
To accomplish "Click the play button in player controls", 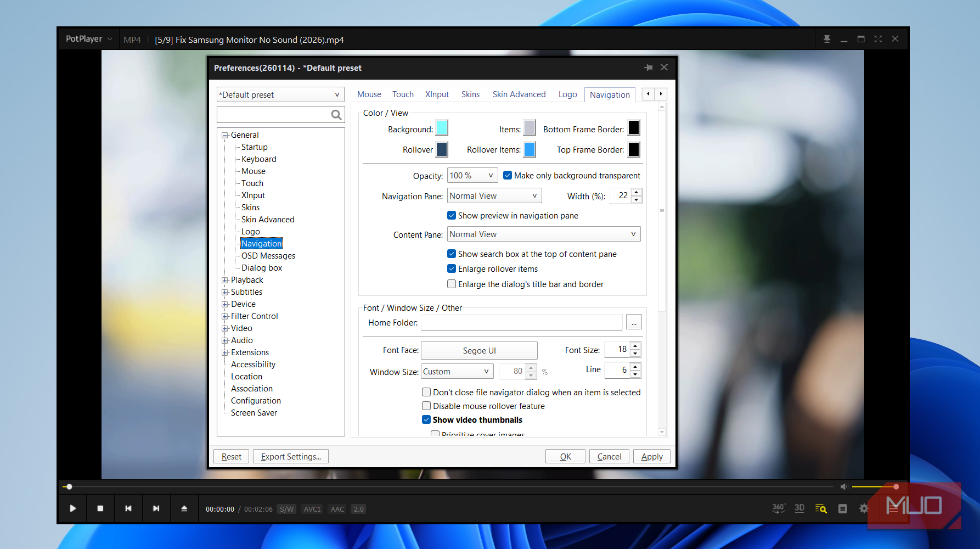I will (x=72, y=508).
